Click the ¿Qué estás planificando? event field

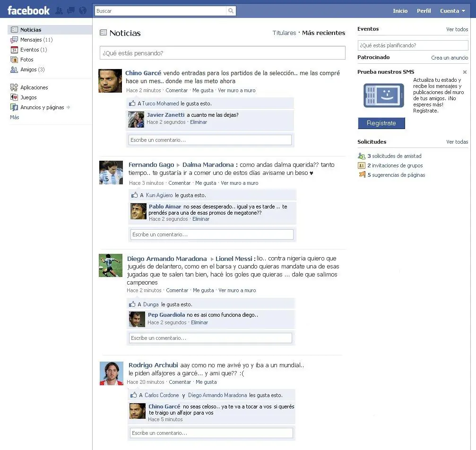click(x=413, y=45)
